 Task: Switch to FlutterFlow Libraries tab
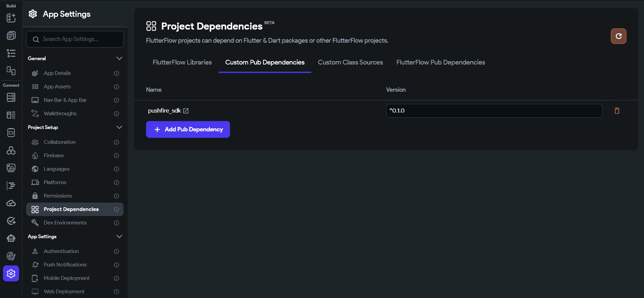pos(182,62)
